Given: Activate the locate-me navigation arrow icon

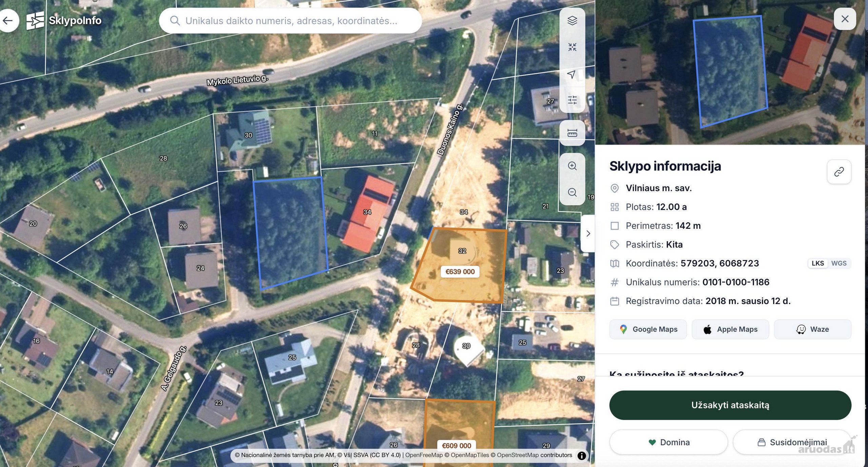Looking at the screenshot, I should 572,74.
